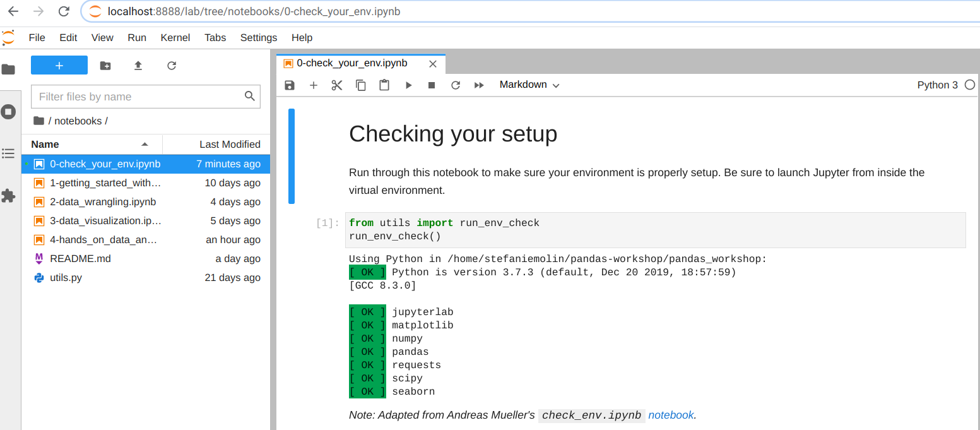The image size is (980, 430).
Task: Open the Run menu
Action: coord(137,38)
